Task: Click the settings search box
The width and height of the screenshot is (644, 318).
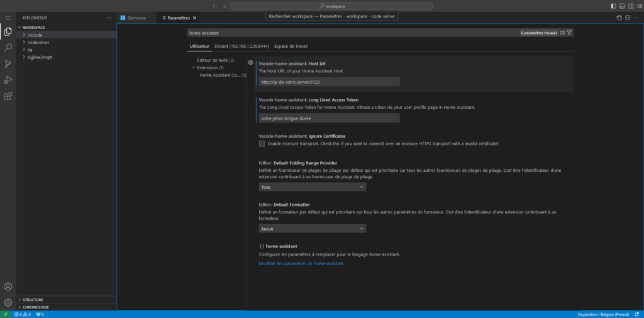Action: 353,33
